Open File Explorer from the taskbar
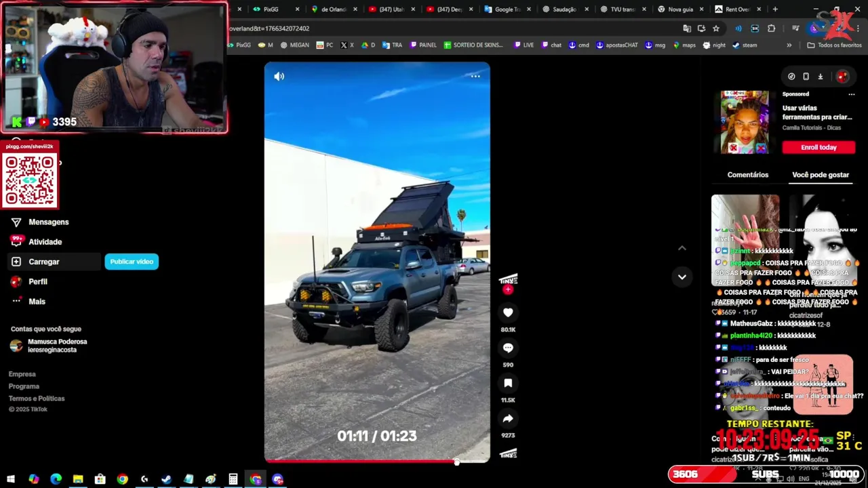 tap(78, 479)
